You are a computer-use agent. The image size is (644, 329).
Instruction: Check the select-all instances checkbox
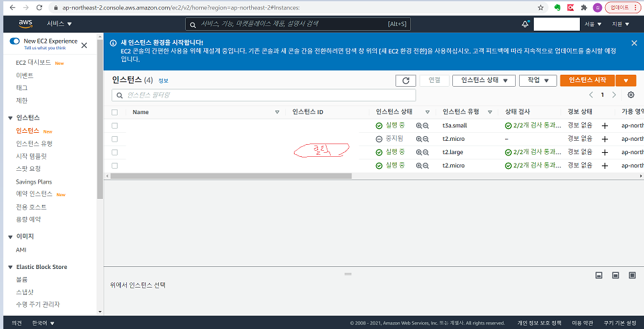pos(115,112)
